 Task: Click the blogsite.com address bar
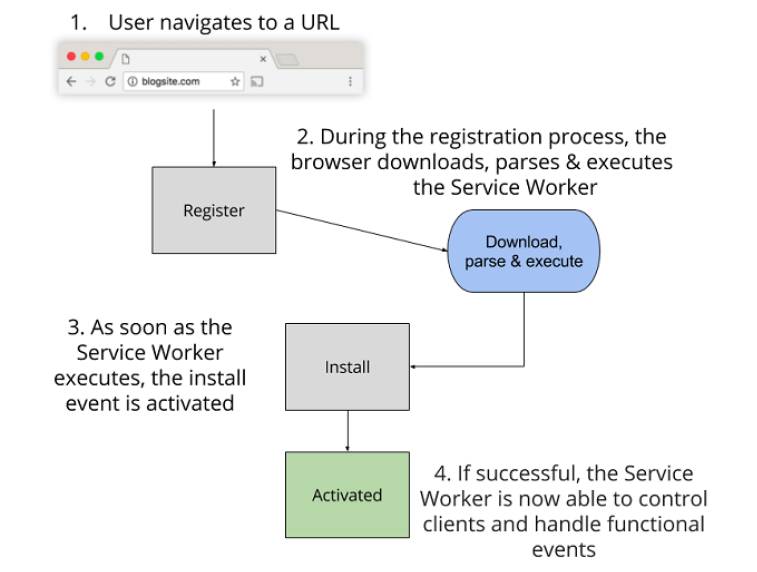click(x=180, y=82)
